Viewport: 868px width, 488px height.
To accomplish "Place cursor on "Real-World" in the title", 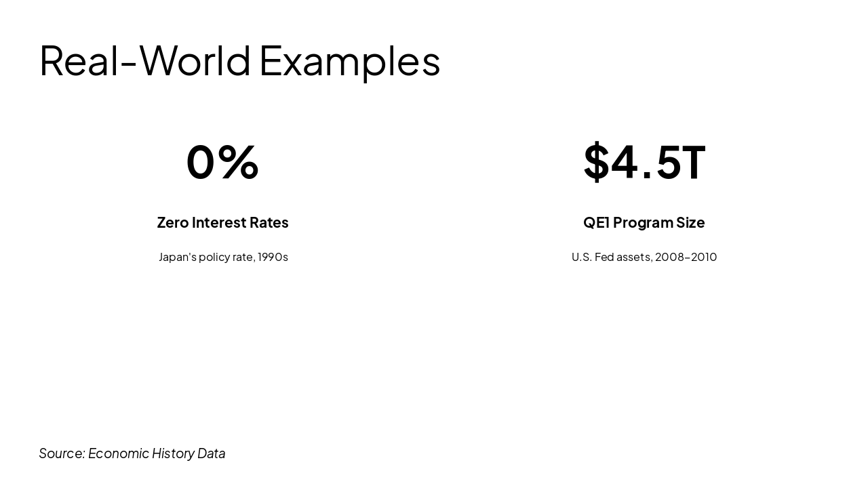I will tap(145, 60).
